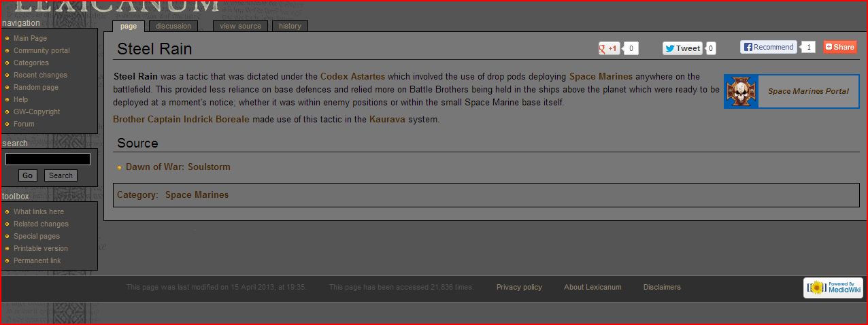The width and height of the screenshot is (868, 325).
Task: Click the Google +1 button
Action: click(x=609, y=48)
